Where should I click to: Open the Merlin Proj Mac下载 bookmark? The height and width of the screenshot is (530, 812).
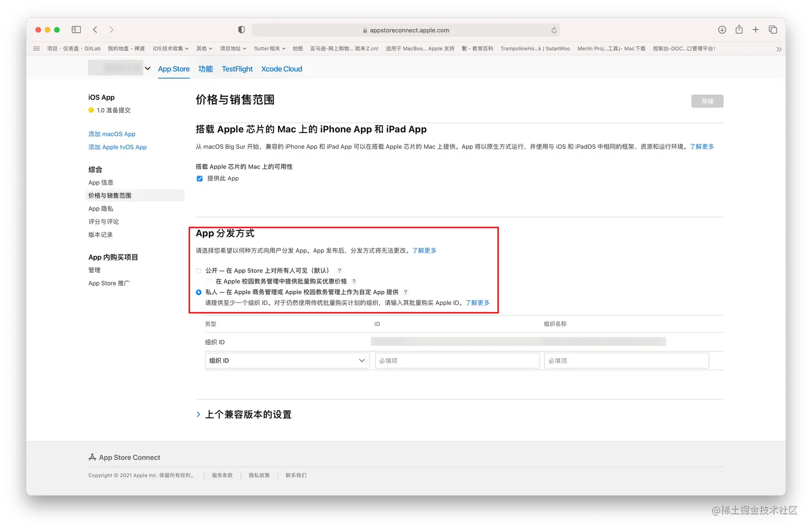click(x=611, y=48)
